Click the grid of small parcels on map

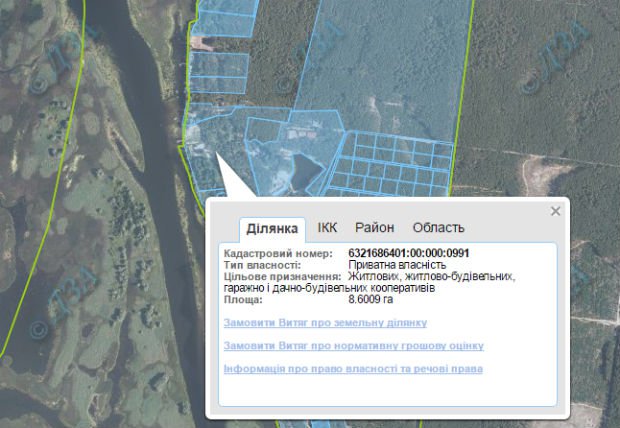point(390,162)
